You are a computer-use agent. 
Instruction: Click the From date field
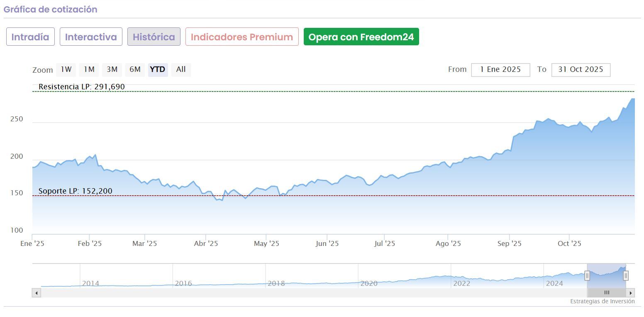coord(500,70)
